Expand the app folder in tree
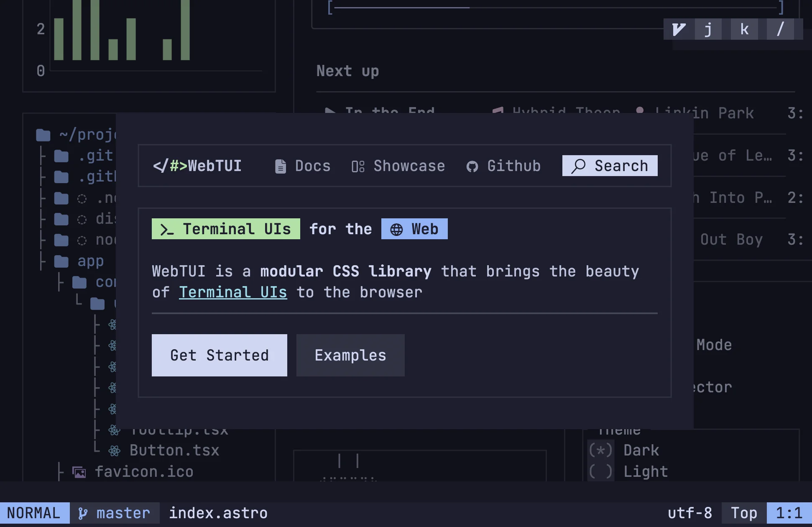The width and height of the screenshot is (812, 527). coord(79,261)
